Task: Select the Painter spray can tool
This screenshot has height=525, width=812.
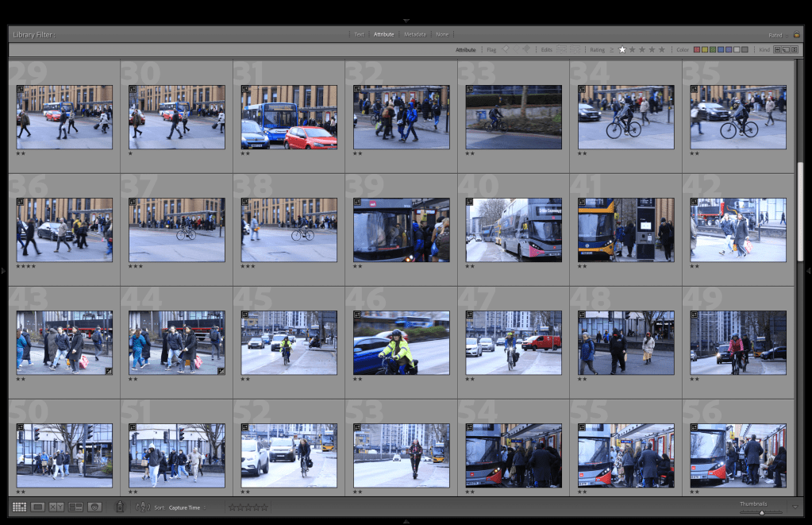Action: click(x=120, y=507)
